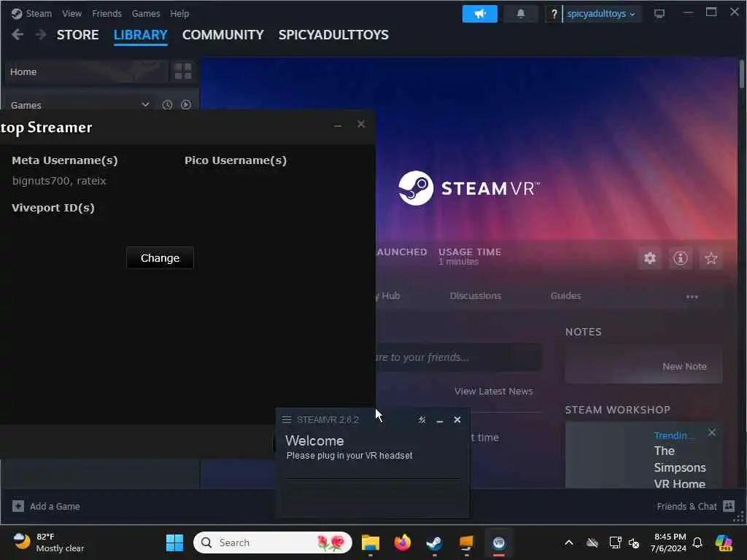Viewport: 747px width, 560px height.
Task: Open the Windows Start menu
Action: coord(175,542)
